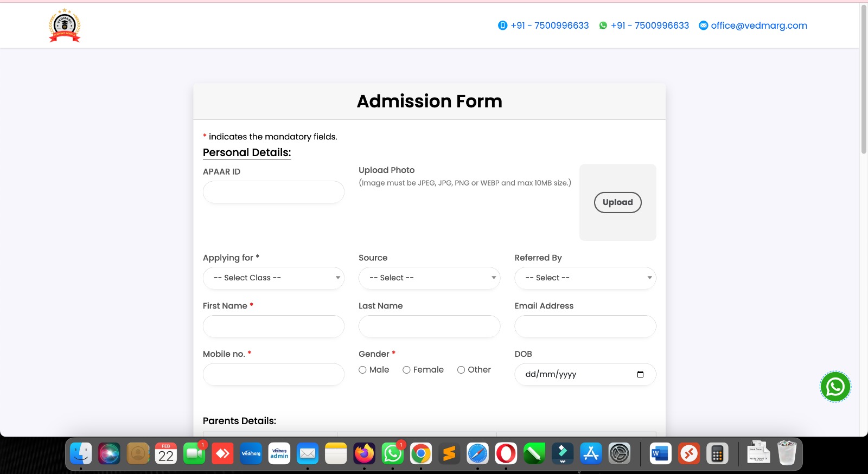
Task: Click the first +91 - 7500996633 phone link
Action: pos(550,25)
